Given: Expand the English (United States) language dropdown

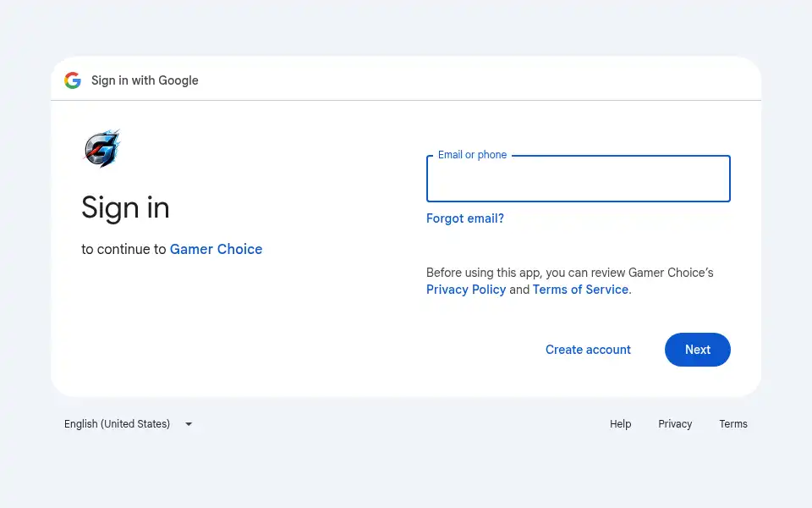Looking at the screenshot, I should click(128, 424).
